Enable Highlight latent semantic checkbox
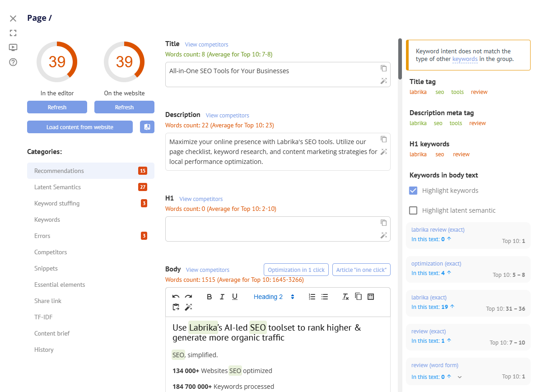 pyautogui.click(x=413, y=210)
